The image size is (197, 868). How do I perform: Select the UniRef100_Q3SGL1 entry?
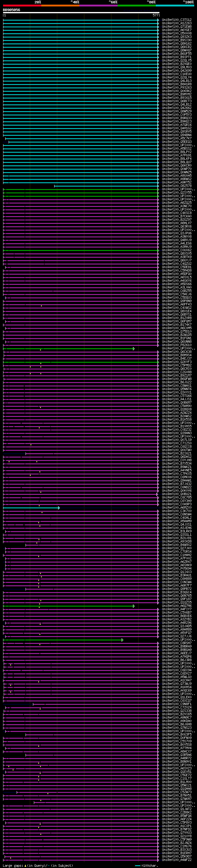tap(177, 535)
